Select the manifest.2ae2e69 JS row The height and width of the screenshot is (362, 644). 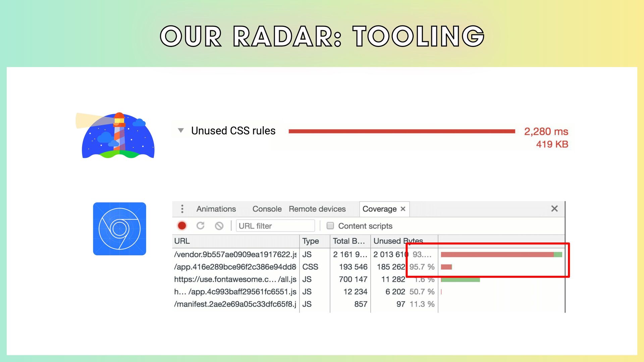(x=235, y=304)
